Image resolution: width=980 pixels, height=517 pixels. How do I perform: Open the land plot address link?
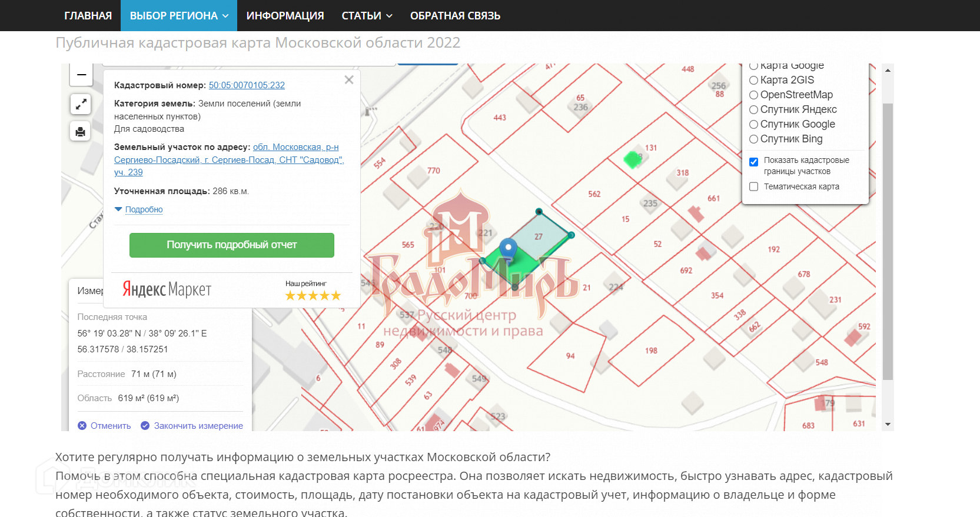[229, 159]
